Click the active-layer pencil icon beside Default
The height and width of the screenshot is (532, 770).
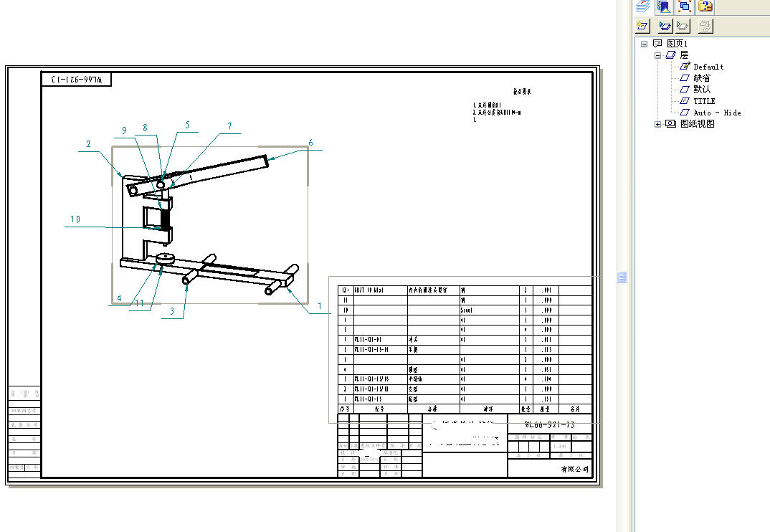[x=685, y=66]
